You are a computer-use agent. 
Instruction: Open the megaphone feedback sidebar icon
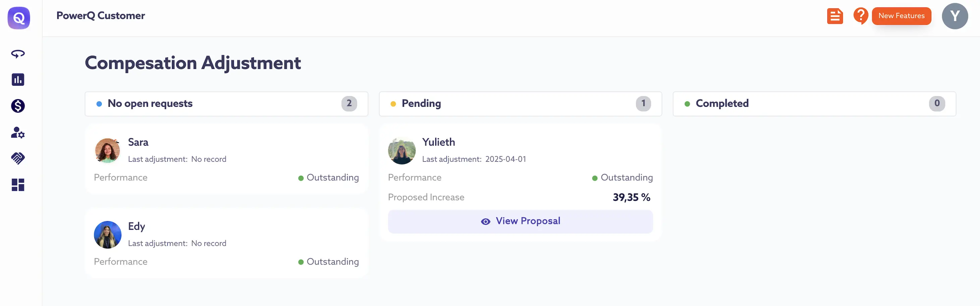(18, 54)
